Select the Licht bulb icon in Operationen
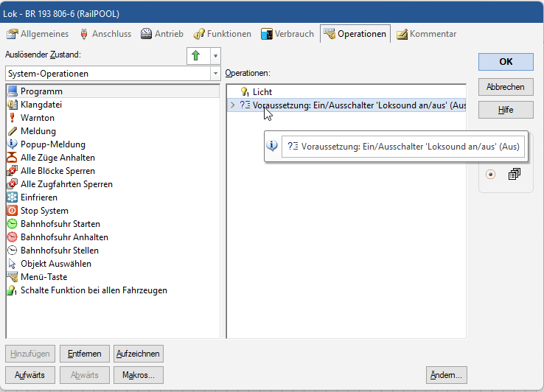 [x=245, y=92]
